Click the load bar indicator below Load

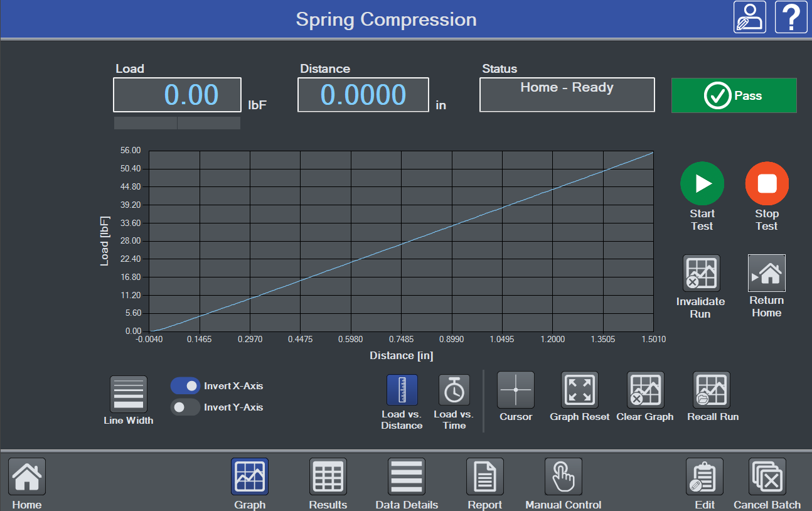point(177,123)
